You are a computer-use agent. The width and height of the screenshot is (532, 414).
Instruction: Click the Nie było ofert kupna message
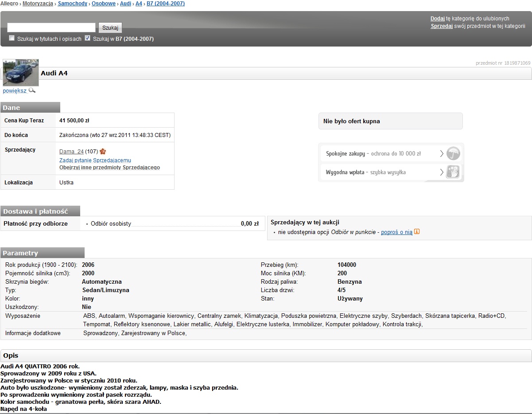(352, 121)
